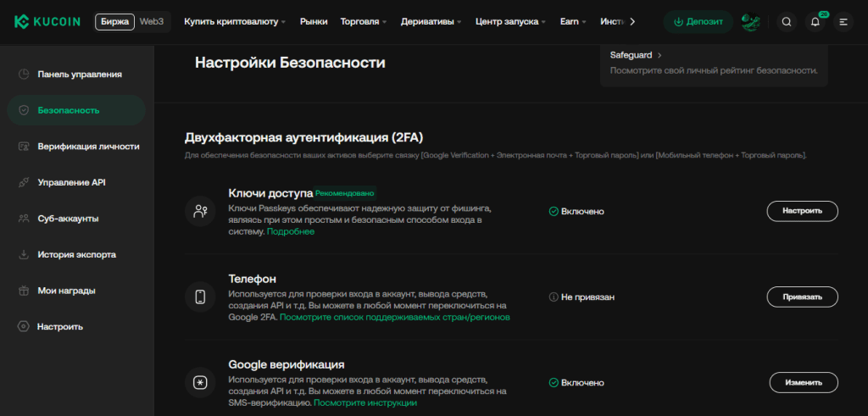Select Безопасность in the sidebar
This screenshot has width=868, height=416.
point(76,110)
